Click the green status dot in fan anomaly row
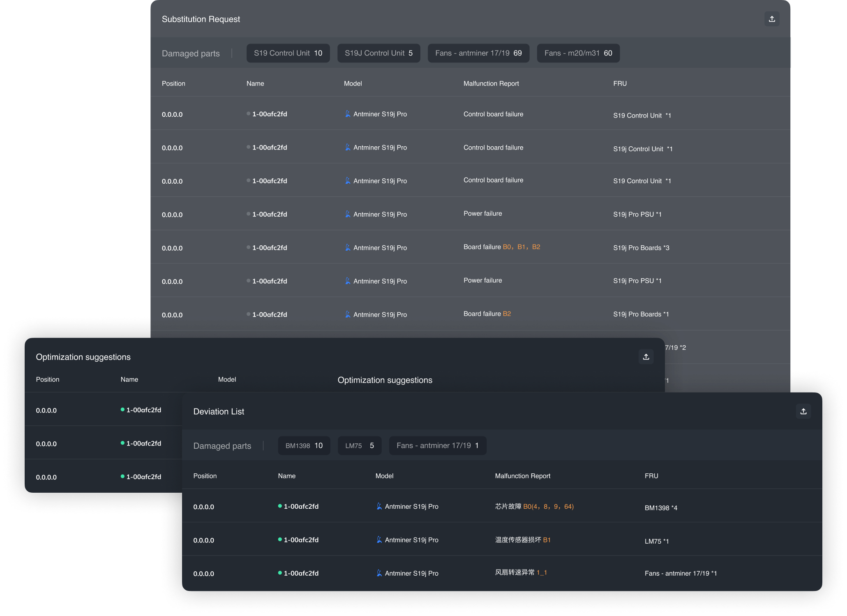Screen dimensions: 847x616 pyautogui.click(x=280, y=572)
